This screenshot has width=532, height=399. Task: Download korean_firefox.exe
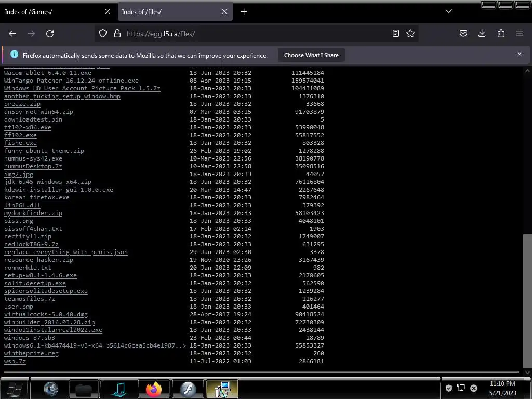click(x=37, y=197)
